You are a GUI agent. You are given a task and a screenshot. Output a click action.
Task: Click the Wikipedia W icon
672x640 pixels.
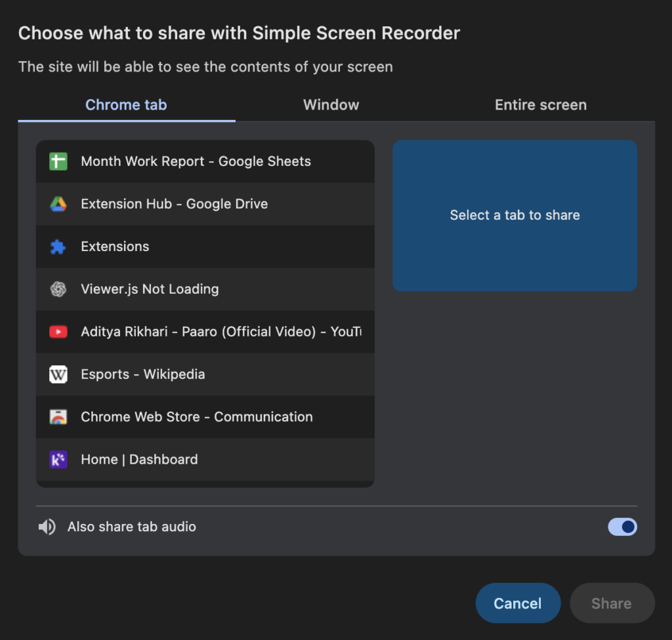click(58, 374)
